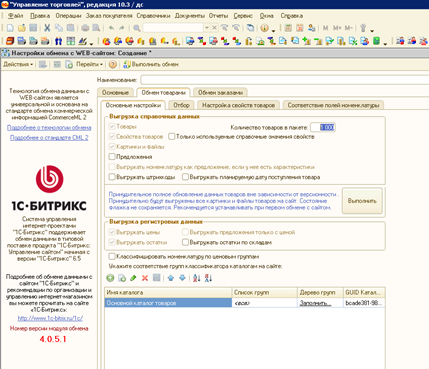This screenshot has height=369, width=429.
Task: Click the pencil edit row icon
Action: 133,278
